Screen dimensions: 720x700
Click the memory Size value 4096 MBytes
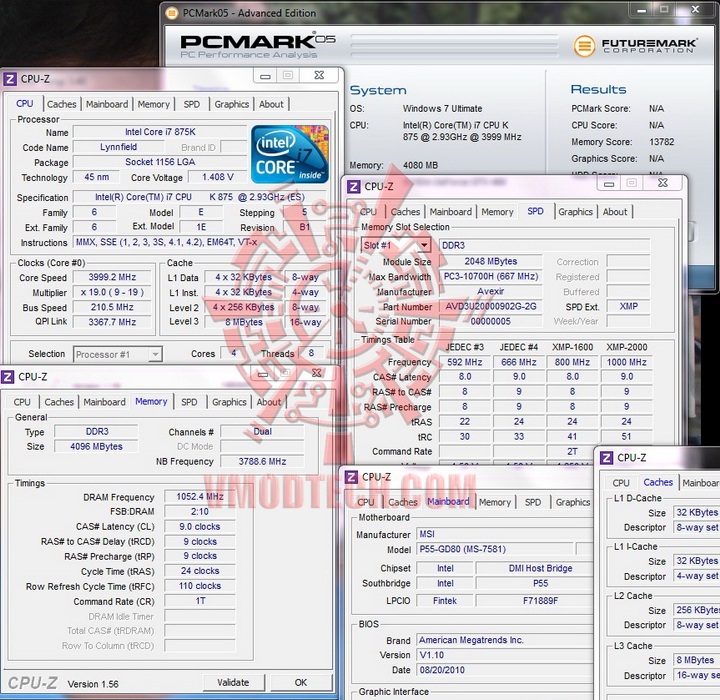coord(96,446)
